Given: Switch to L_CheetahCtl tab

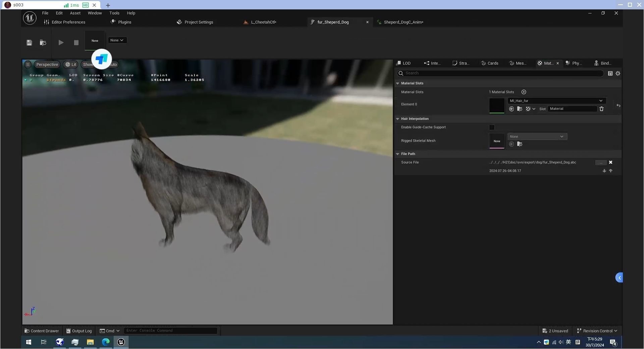Looking at the screenshot, I should tap(260, 22).
